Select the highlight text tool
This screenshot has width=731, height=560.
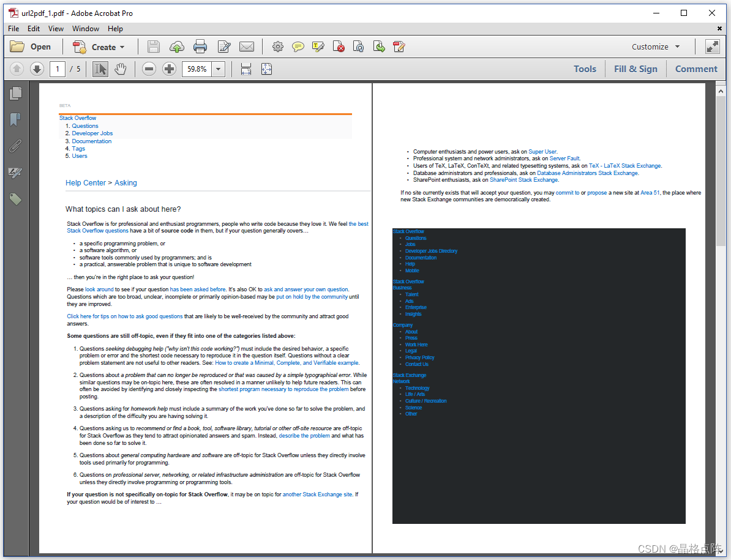tap(318, 47)
